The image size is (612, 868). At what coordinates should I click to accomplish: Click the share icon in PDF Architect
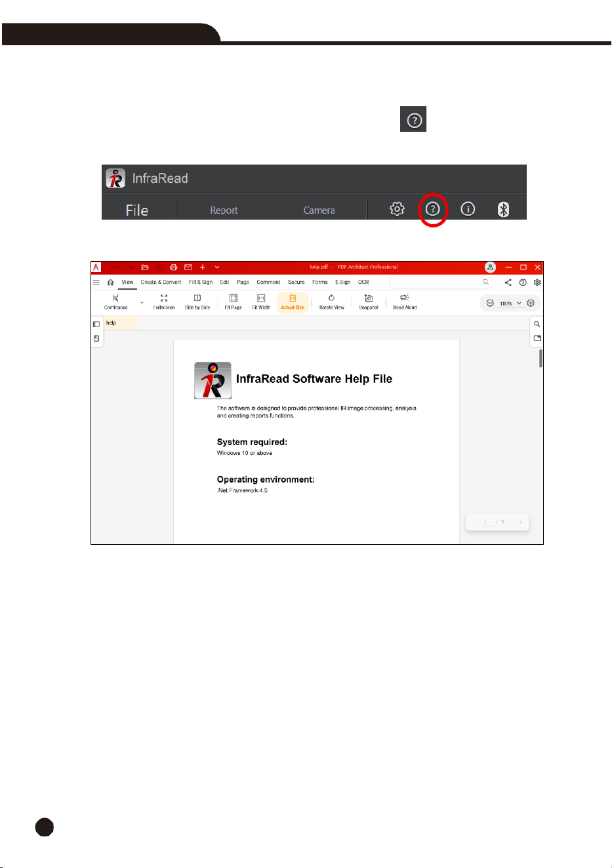[508, 283]
